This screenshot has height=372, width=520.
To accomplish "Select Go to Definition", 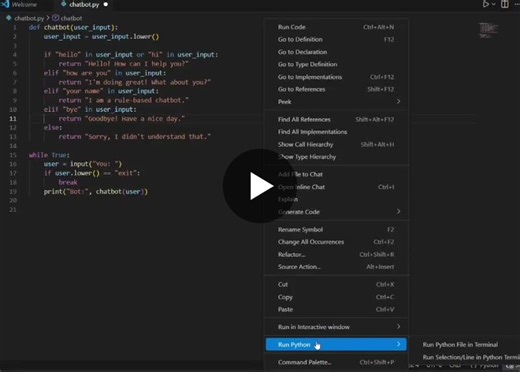I will pos(336,39).
